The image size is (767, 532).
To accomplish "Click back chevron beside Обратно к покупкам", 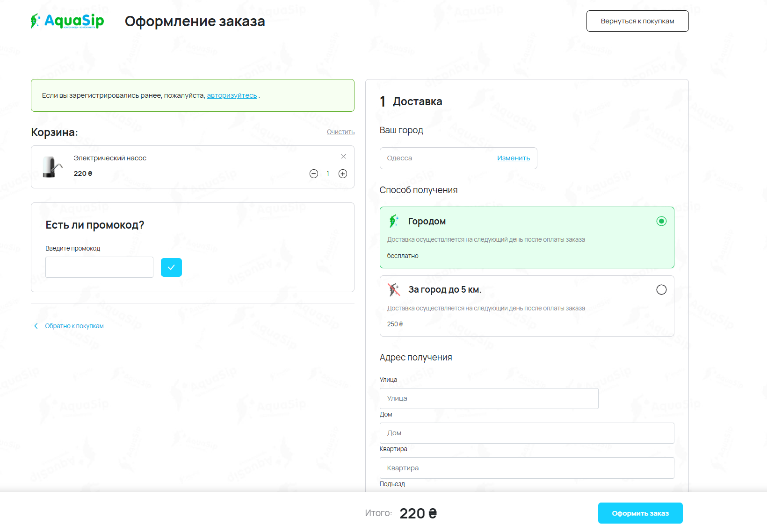I will click(36, 326).
